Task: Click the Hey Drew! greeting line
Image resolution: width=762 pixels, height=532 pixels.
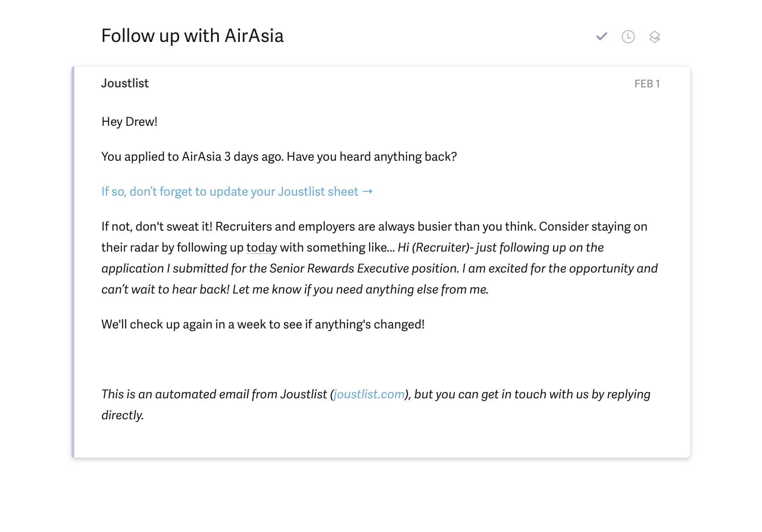Action: (129, 122)
